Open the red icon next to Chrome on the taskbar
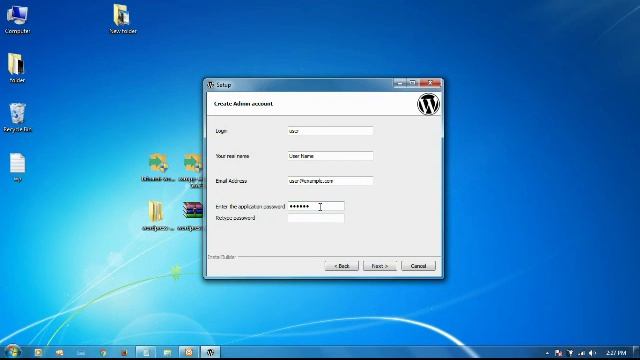Image resolution: width=640 pixels, height=360 pixels. tap(124, 352)
